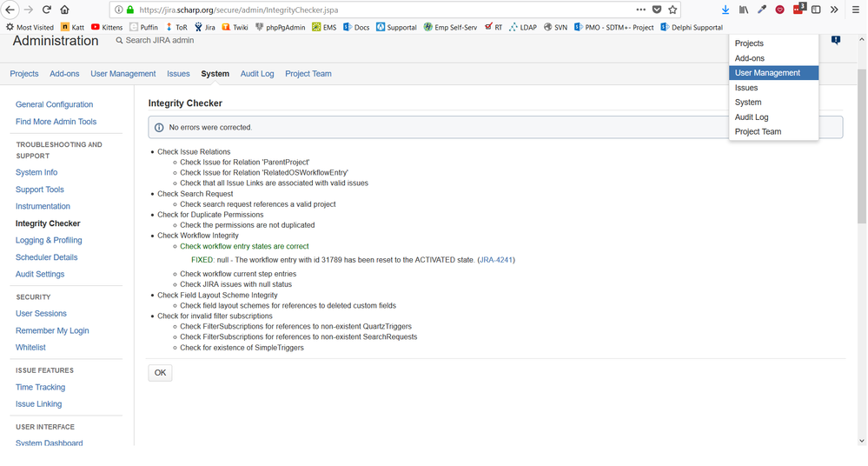This screenshot has width=868, height=466.
Task: Open the Twiki bookmark
Action: coord(235,27)
